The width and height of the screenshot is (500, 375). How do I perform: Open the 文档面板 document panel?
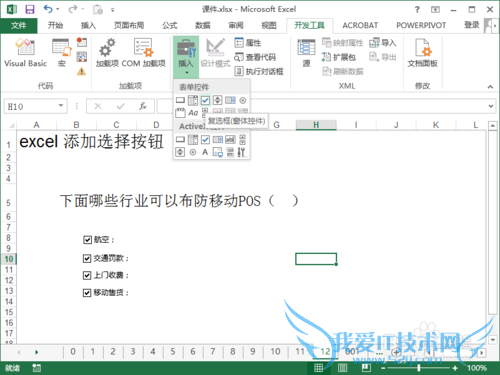[x=423, y=53]
